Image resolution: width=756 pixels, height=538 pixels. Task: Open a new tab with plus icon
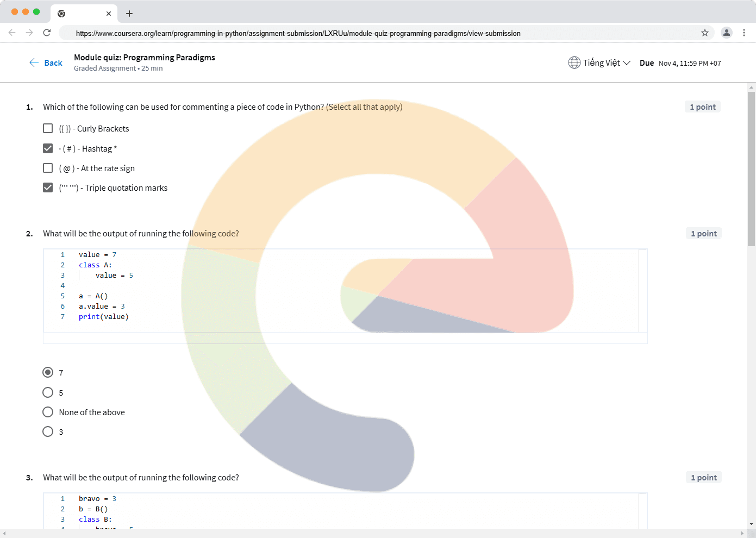(129, 14)
